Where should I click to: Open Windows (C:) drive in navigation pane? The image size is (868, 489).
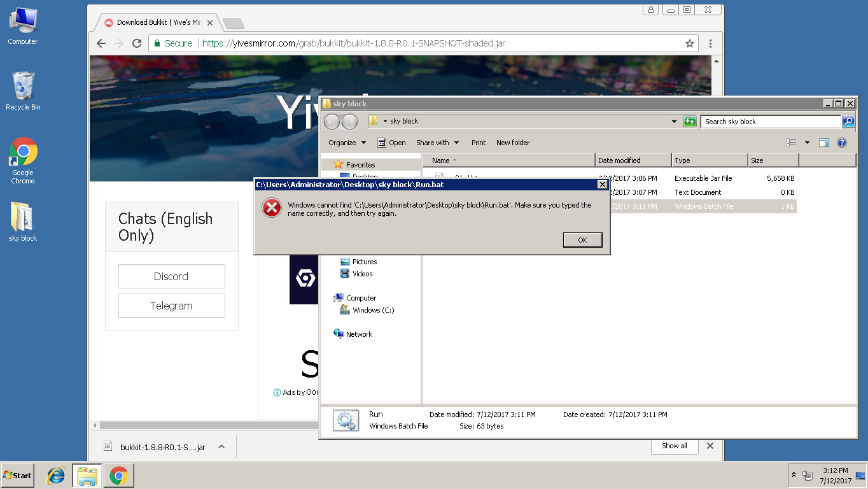373,310
